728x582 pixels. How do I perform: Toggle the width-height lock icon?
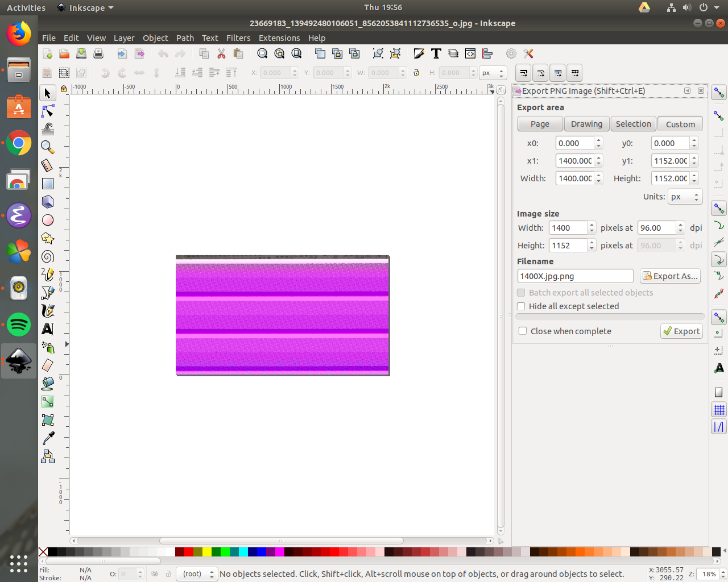coord(416,73)
